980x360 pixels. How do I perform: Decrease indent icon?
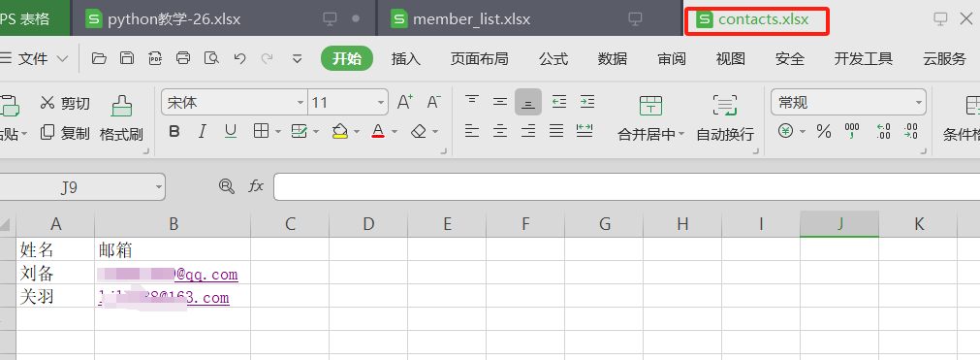[558, 101]
